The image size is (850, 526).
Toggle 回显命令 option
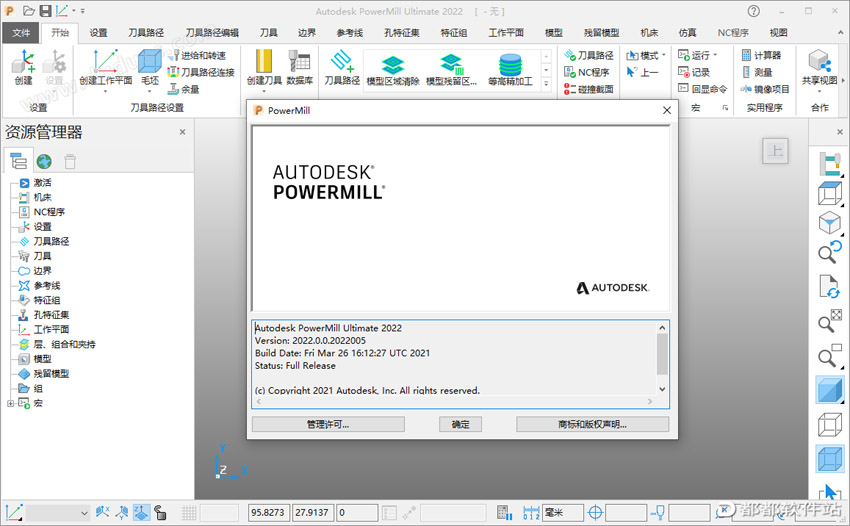pyautogui.click(x=703, y=89)
